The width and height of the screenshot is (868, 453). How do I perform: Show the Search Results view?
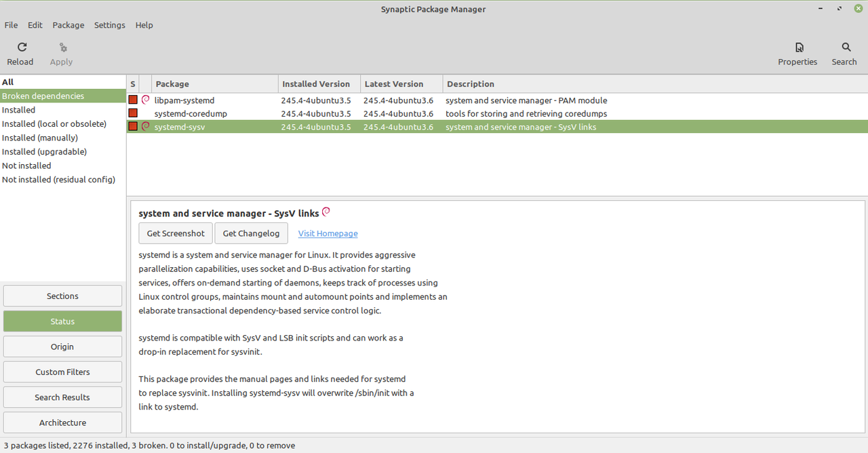pos(62,397)
